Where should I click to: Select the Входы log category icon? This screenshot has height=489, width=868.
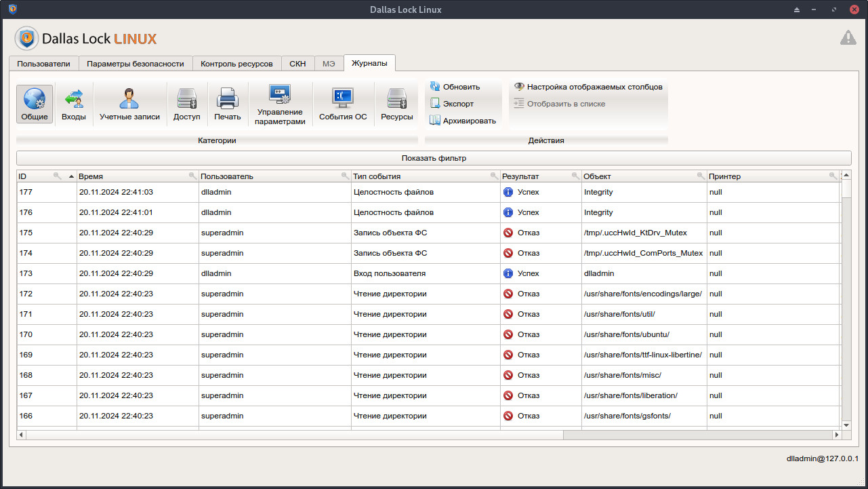point(73,103)
